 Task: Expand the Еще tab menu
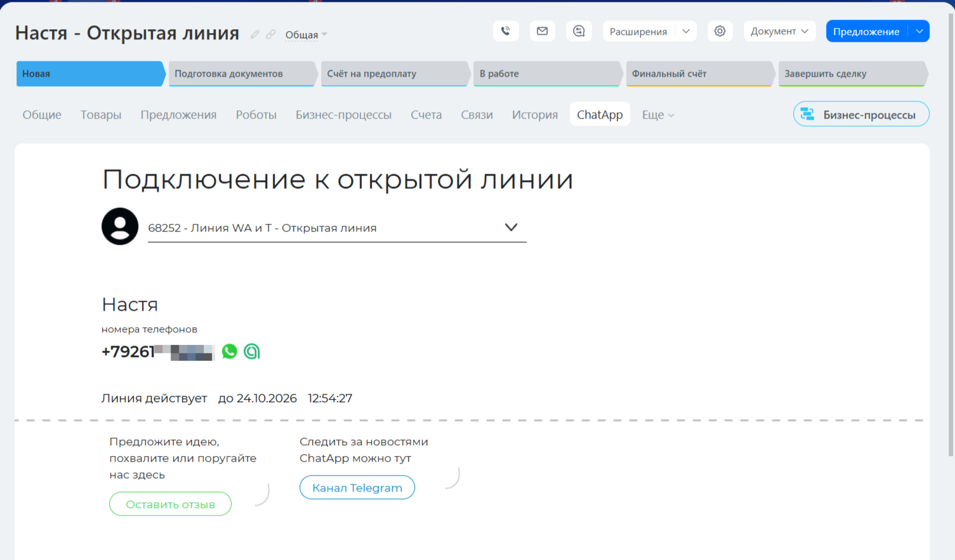[657, 115]
